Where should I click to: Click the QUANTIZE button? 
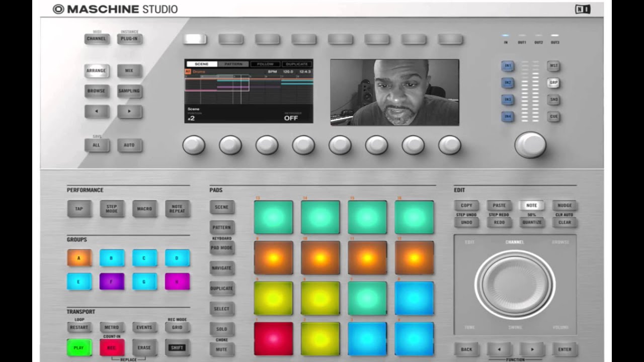click(532, 222)
